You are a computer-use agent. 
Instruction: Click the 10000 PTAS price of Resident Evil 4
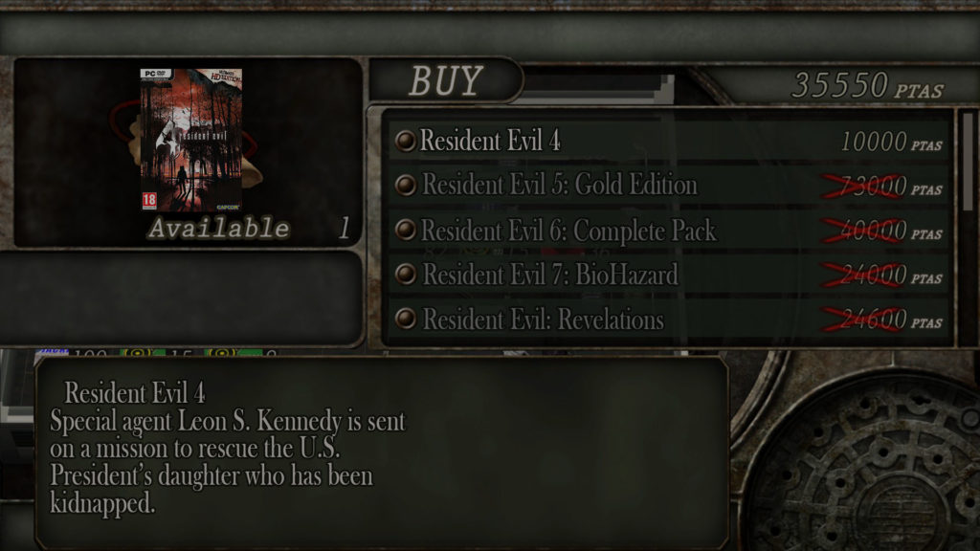click(x=891, y=142)
